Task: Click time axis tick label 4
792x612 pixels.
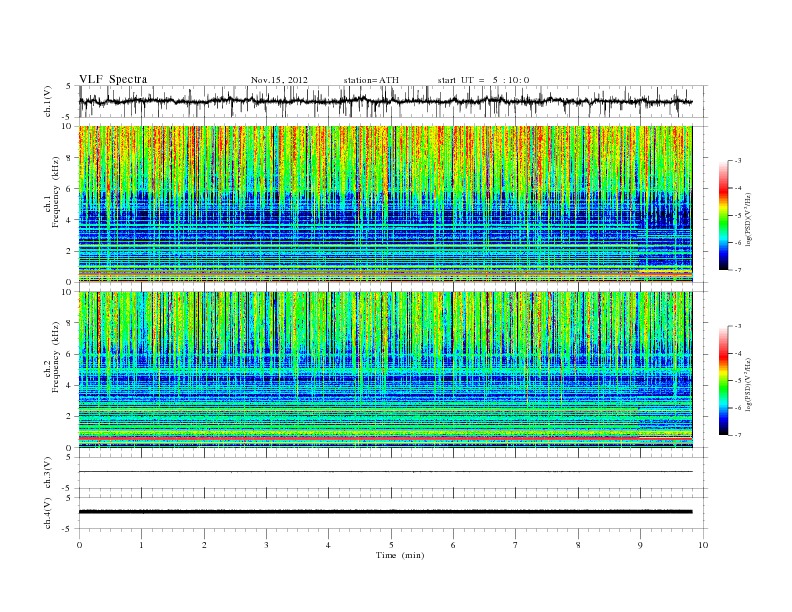Action: (x=328, y=545)
